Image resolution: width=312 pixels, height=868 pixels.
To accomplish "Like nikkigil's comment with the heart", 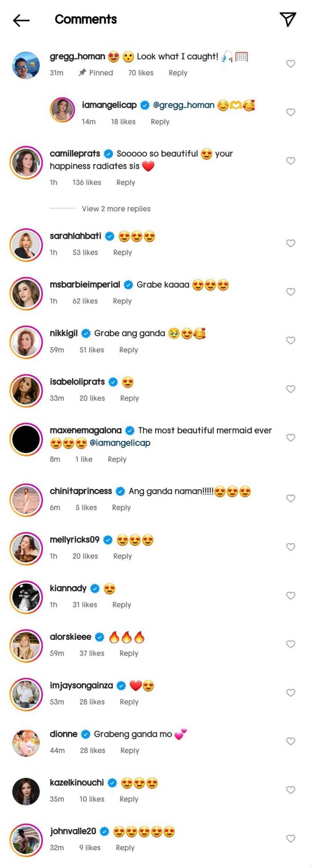I will 291,340.
